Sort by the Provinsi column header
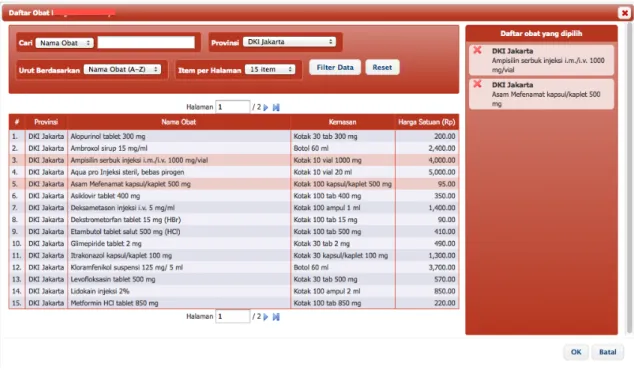Image resolution: width=634 pixels, height=370 pixels. [46, 122]
